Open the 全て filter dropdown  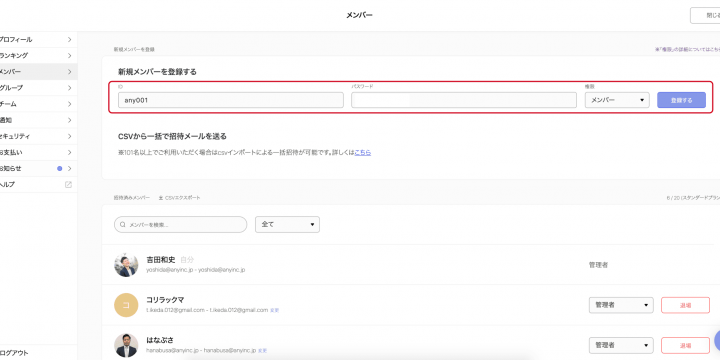point(287,225)
